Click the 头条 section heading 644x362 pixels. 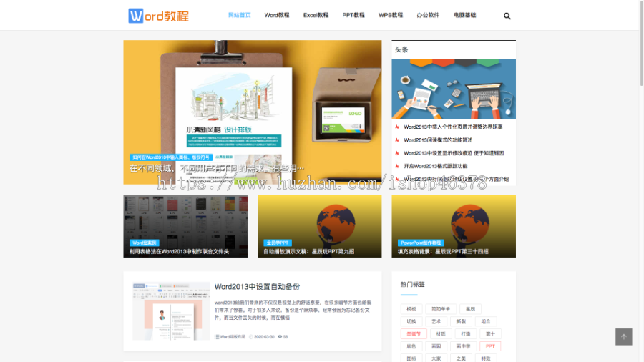401,49
